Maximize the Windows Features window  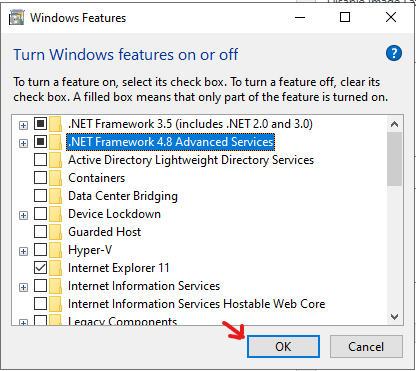pyautogui.click(x=345, y=17)
